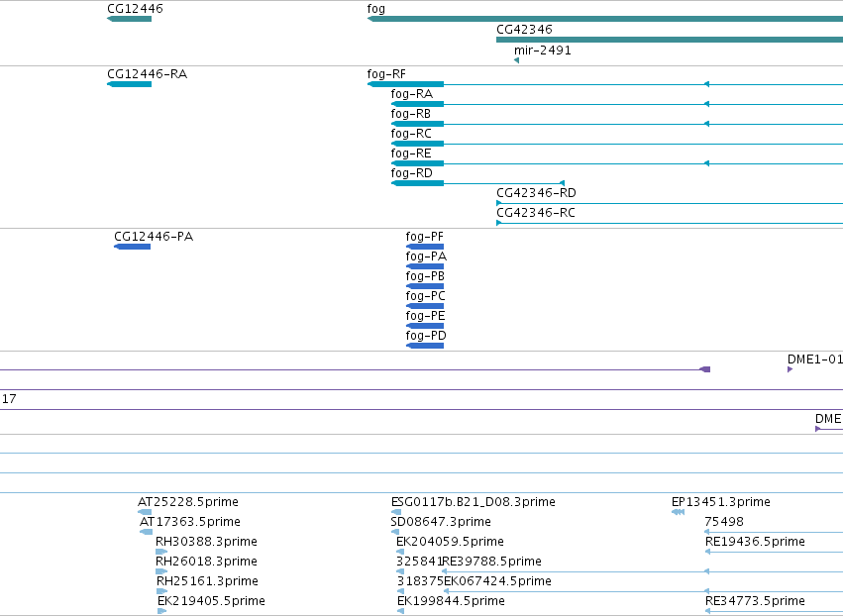Select the RH30388.3prime EST label
Image resolution: width=843 pixels, height=616 pixels.
point(206,542)
